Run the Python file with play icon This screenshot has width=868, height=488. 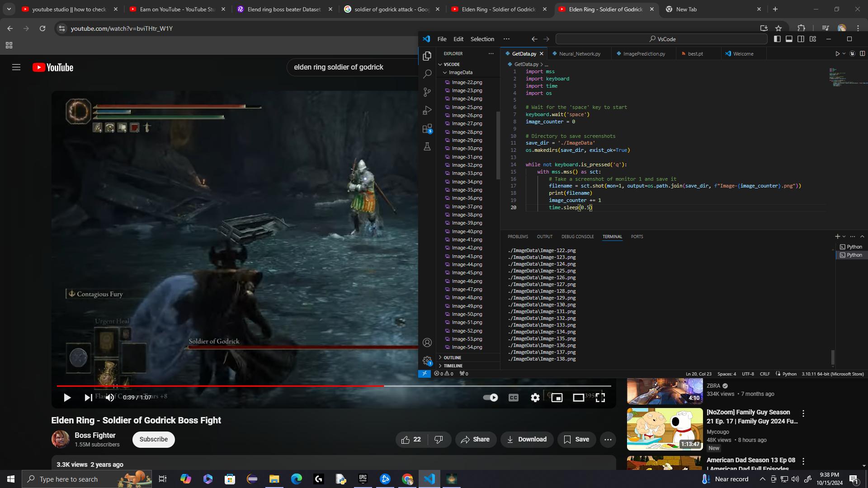coord(837,54)
